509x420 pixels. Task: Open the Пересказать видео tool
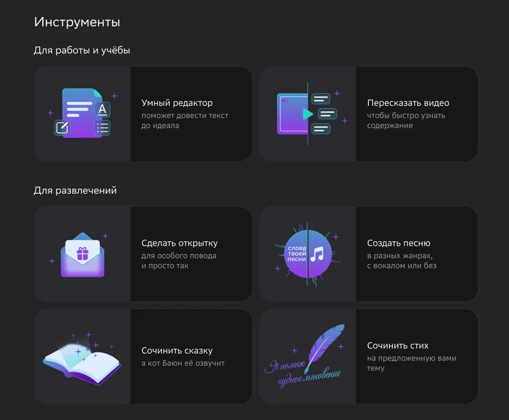click(x=408, y=103)
